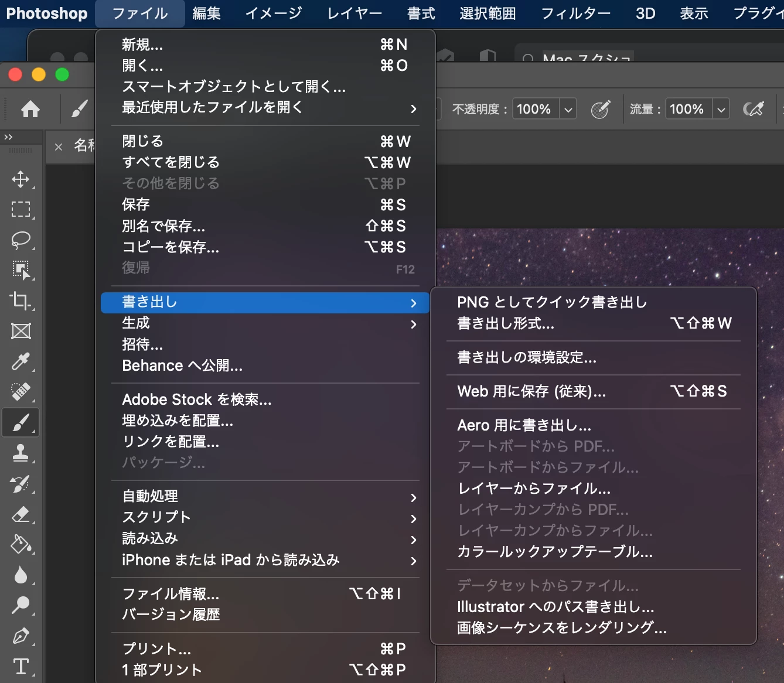784x683 pixels.
Task: Open the ファイル menu
Action: point(140,13)
